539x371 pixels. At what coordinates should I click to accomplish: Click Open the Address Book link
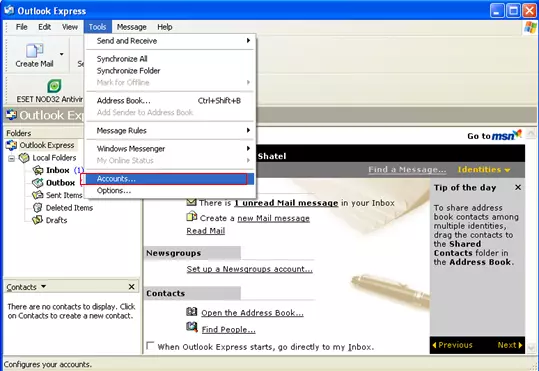pos(252,313)
